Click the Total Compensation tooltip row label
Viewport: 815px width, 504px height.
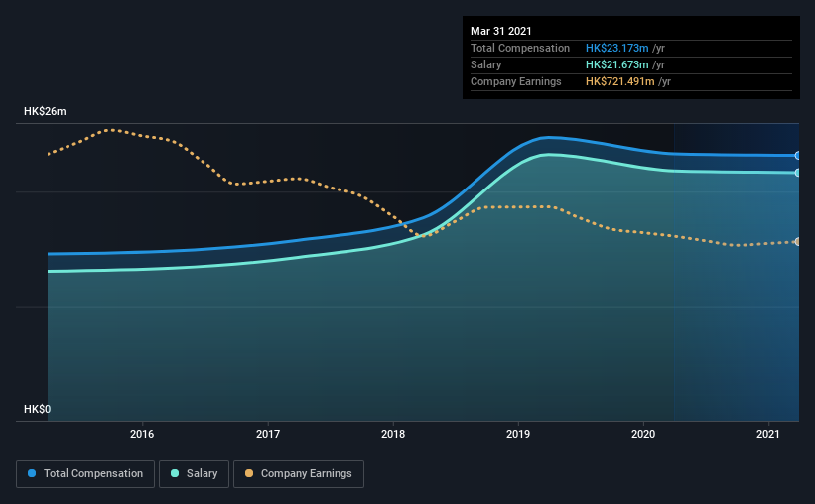(520, 49)
